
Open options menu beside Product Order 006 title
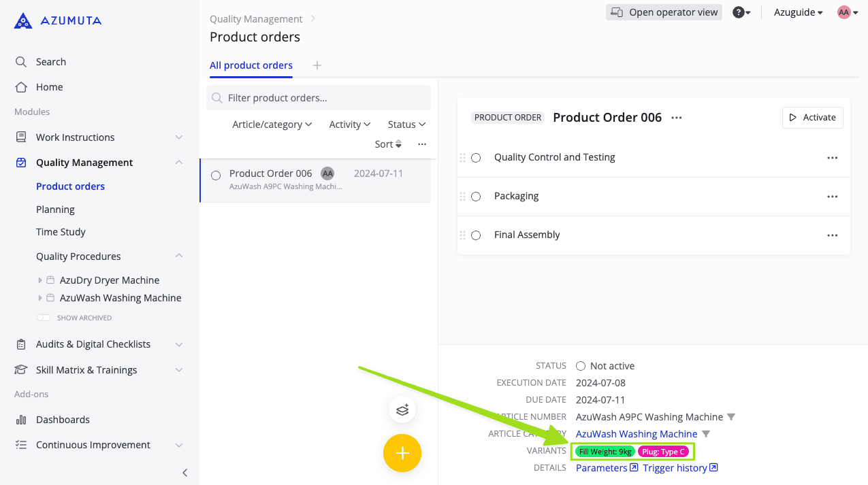676,118
